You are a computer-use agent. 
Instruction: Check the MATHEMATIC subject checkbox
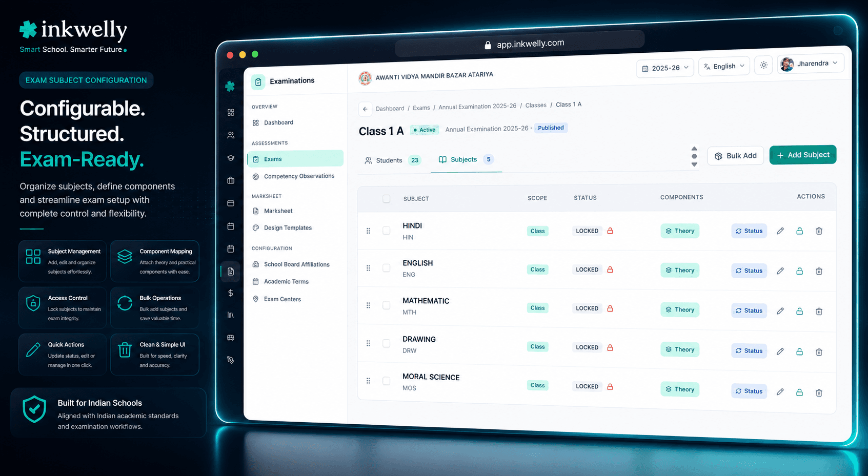387,305
